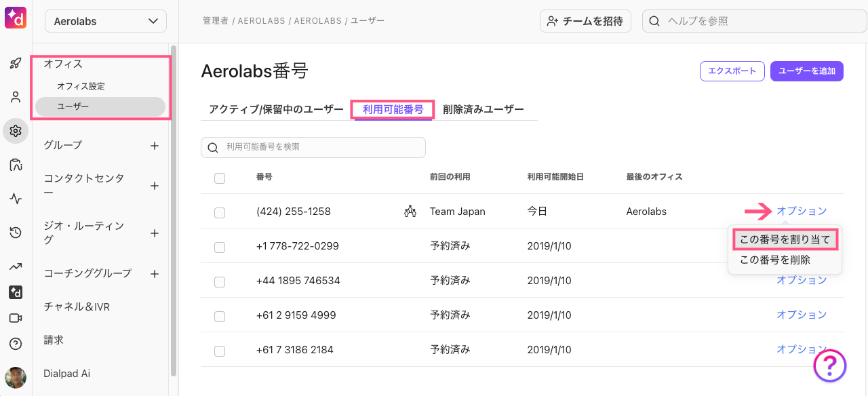Open 請求 in sidebar
This screenshot has width=868, height=396.
click(x=54, y=340)
